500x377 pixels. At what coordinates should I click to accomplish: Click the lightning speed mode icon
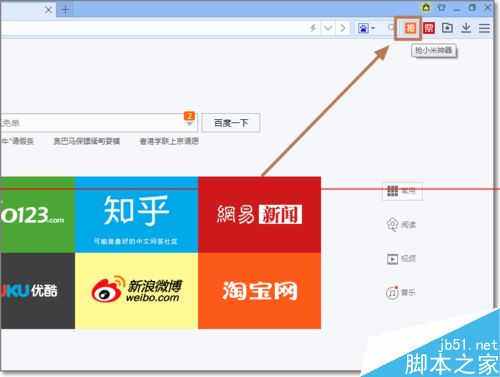click(313, 28)
